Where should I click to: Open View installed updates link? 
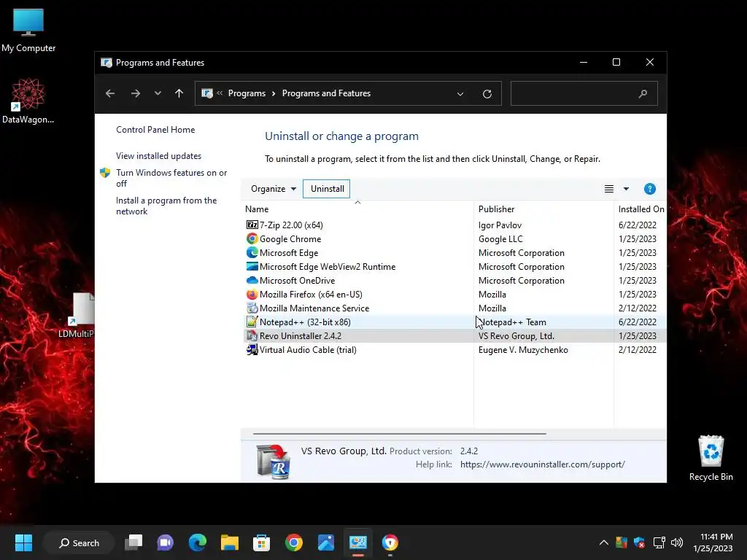point(158,156)
